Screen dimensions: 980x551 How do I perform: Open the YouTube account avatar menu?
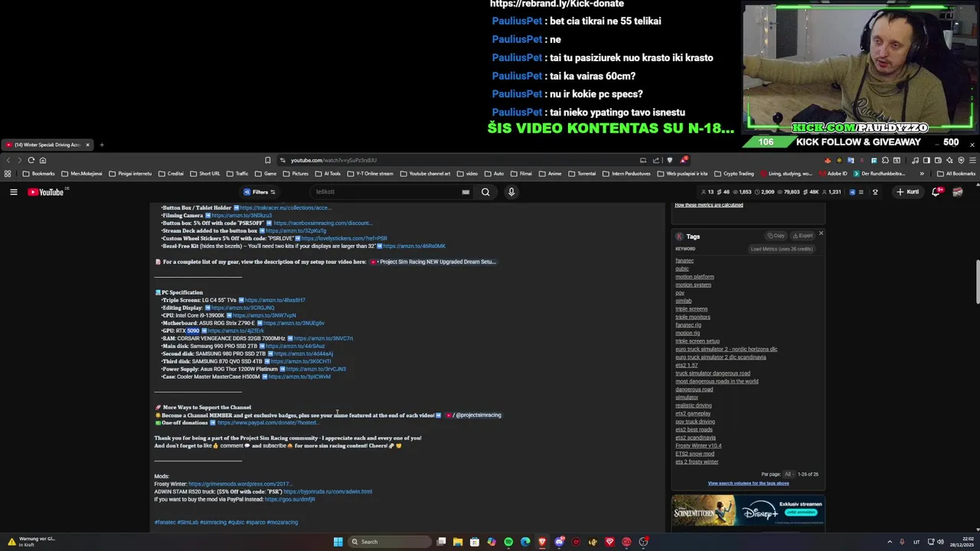pos(957,192)
